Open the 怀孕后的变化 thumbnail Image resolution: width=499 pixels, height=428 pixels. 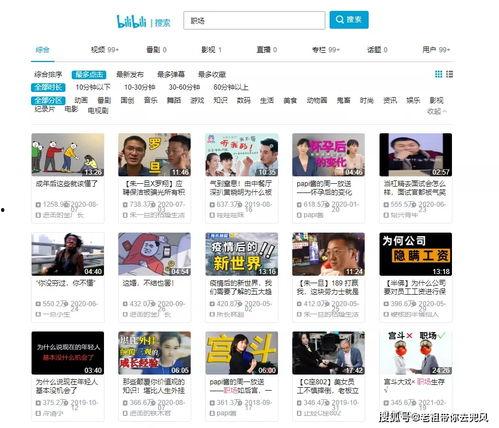click(329, 155)
